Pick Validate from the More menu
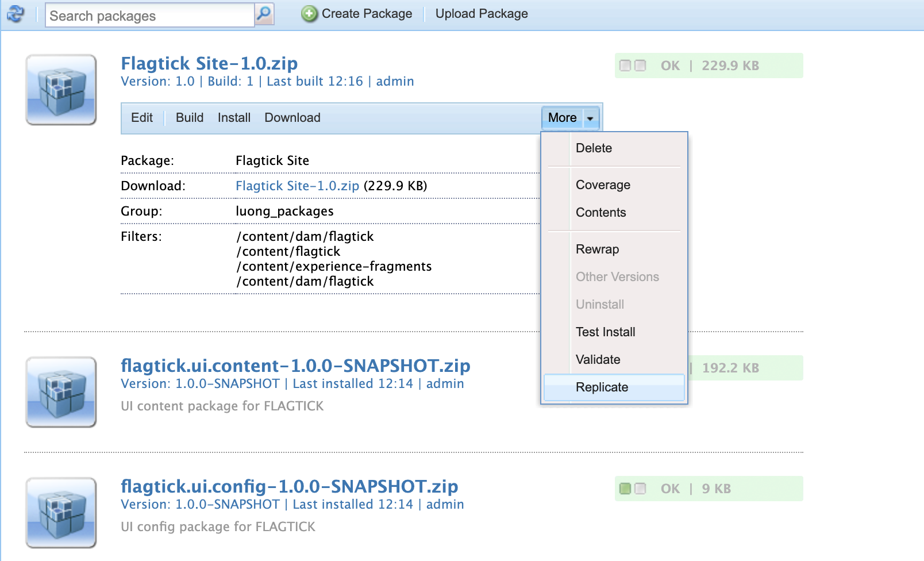 [598, 360]
